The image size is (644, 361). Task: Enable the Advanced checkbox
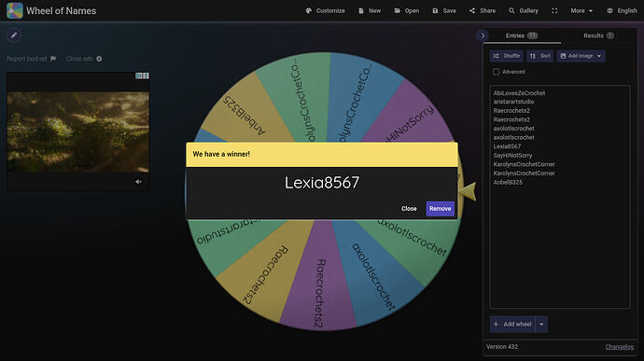(497, 72)
